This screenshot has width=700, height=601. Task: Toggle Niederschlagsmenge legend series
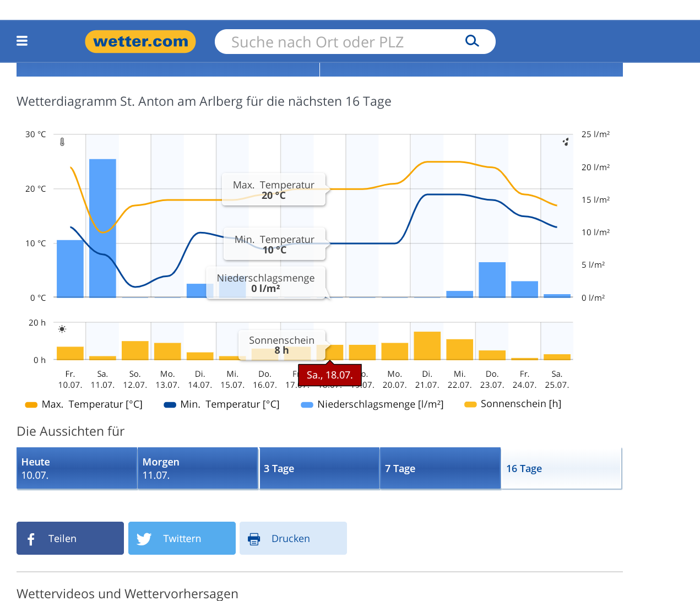[x=372, y=404]
